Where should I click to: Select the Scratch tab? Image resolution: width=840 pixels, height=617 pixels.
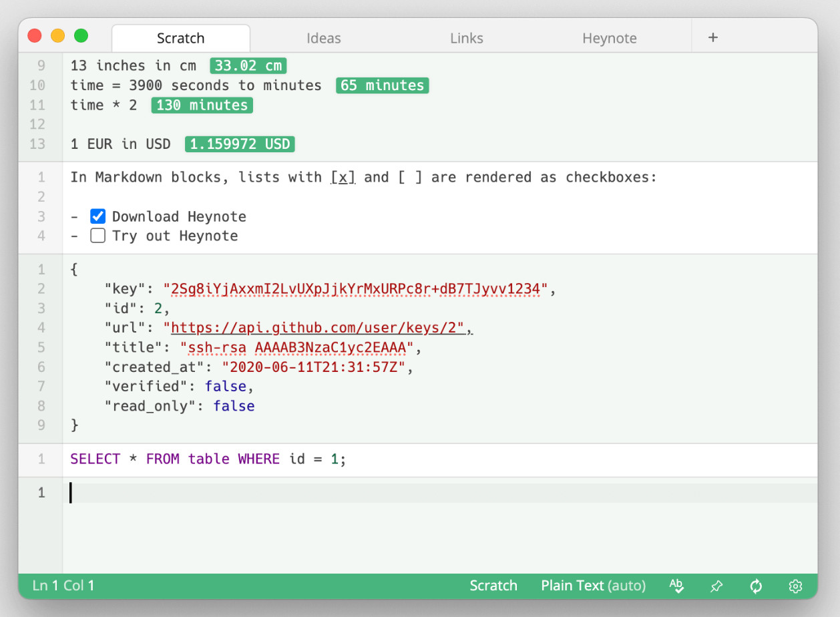point(180,38)
